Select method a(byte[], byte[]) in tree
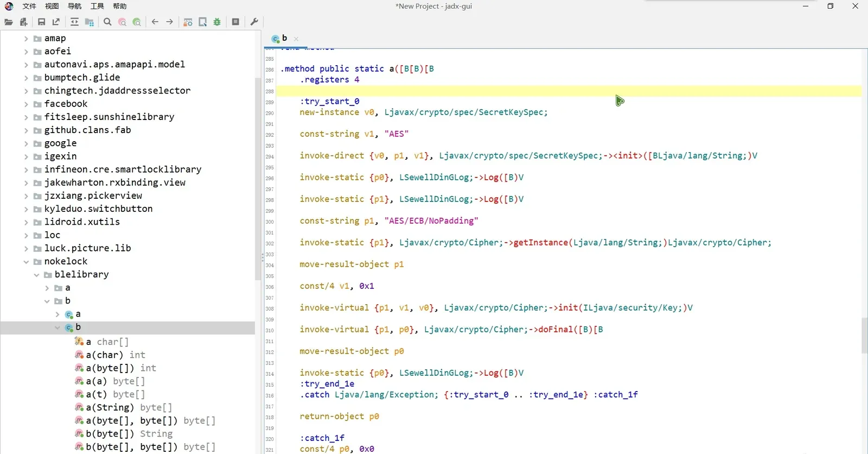868x454 pixels. click(x=145, y=421)
